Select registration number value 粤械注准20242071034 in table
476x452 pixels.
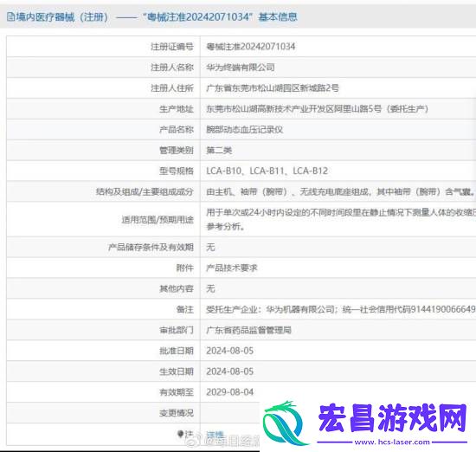(x=251, y=47)
